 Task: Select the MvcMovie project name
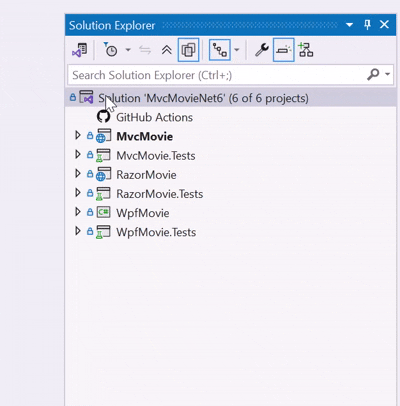click(x=144, y=136)
